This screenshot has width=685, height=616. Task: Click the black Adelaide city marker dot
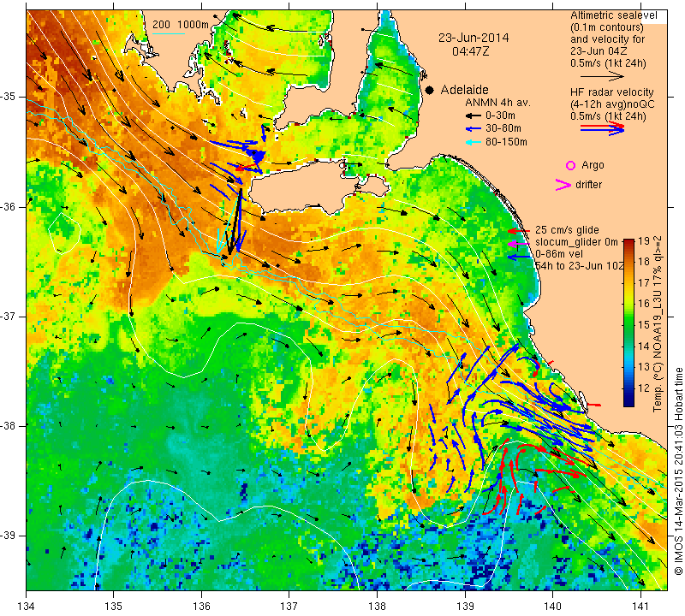coord(430,90)
